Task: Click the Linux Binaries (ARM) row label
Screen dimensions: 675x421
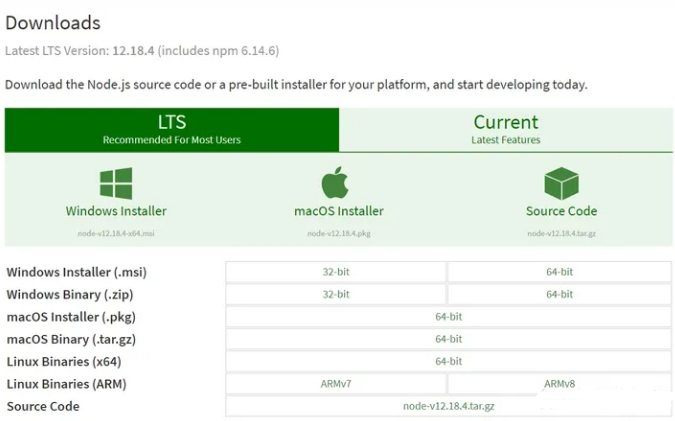Action: 66,384
